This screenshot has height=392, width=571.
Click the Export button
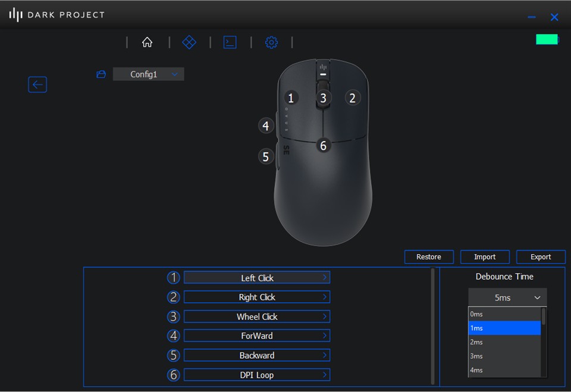coord(540,257)
